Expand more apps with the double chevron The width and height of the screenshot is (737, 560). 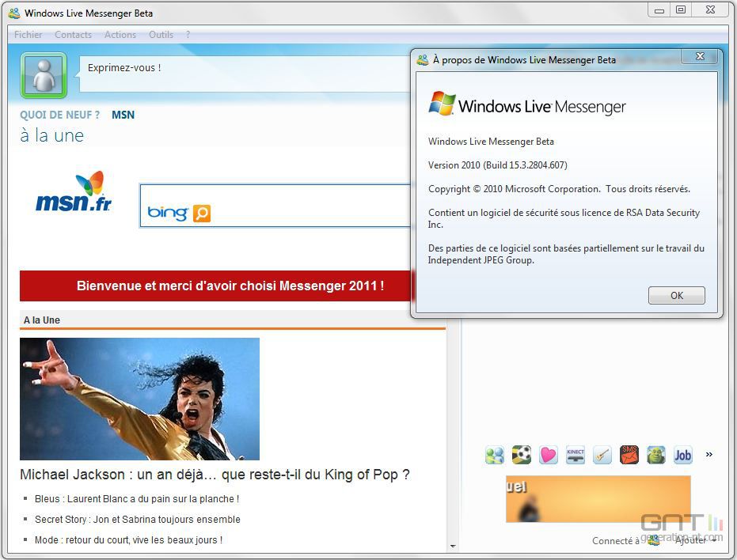[x=709, y=455]
